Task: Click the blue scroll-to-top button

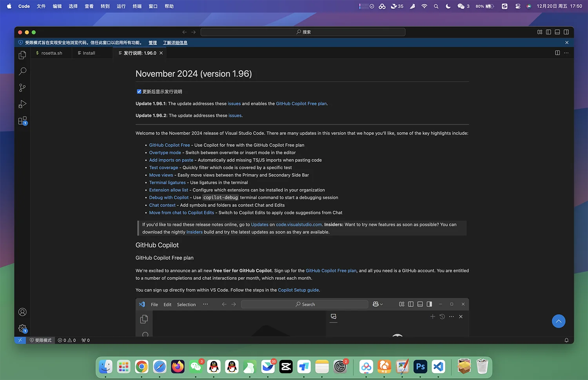Action: tap(558, 321)
